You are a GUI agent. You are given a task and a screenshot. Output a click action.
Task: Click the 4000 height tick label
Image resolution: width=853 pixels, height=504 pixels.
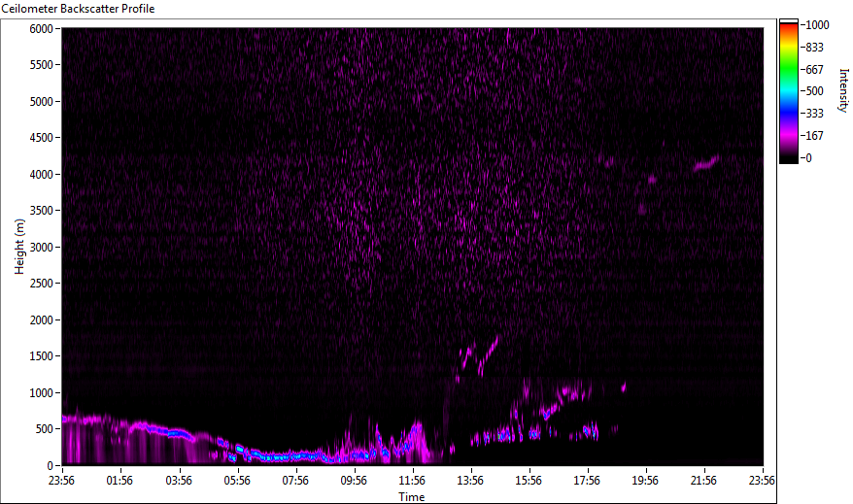pyautogui.click(x=42, y=175)
